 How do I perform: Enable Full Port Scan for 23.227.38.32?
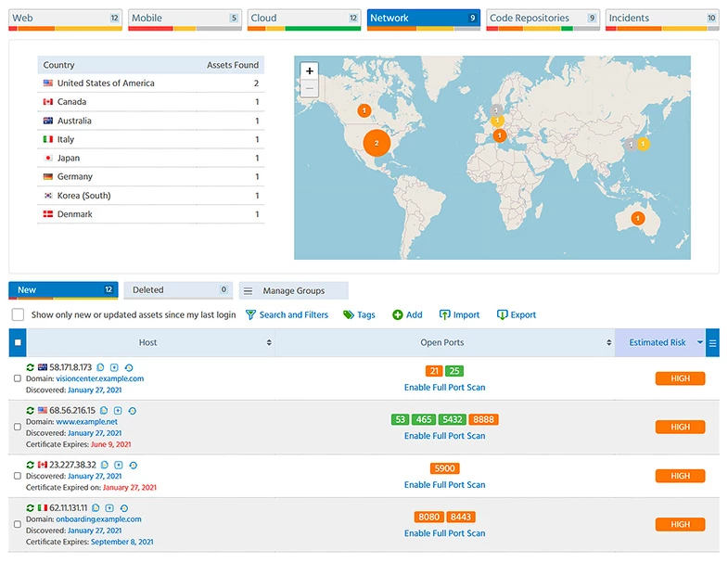point(444,485)
